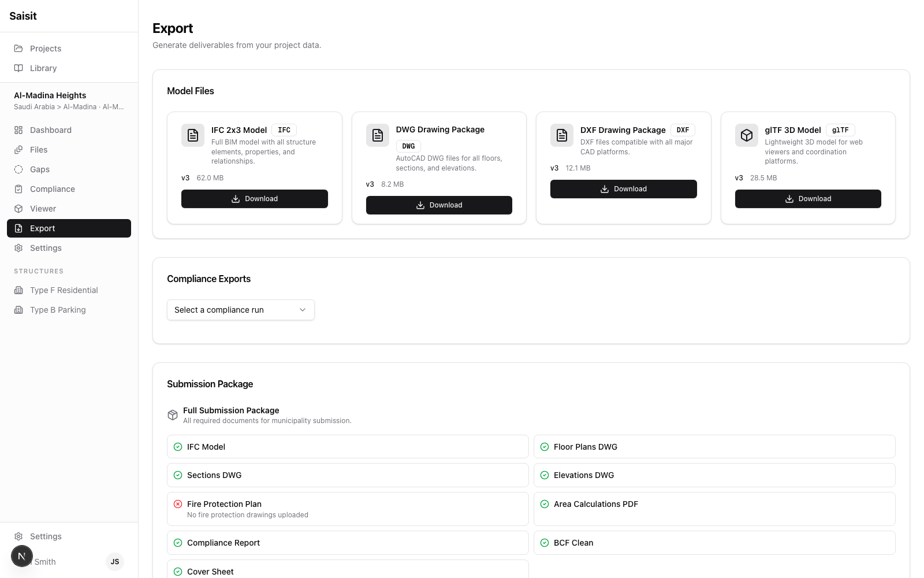Click the glTF 3D Model cube icon

747,135
